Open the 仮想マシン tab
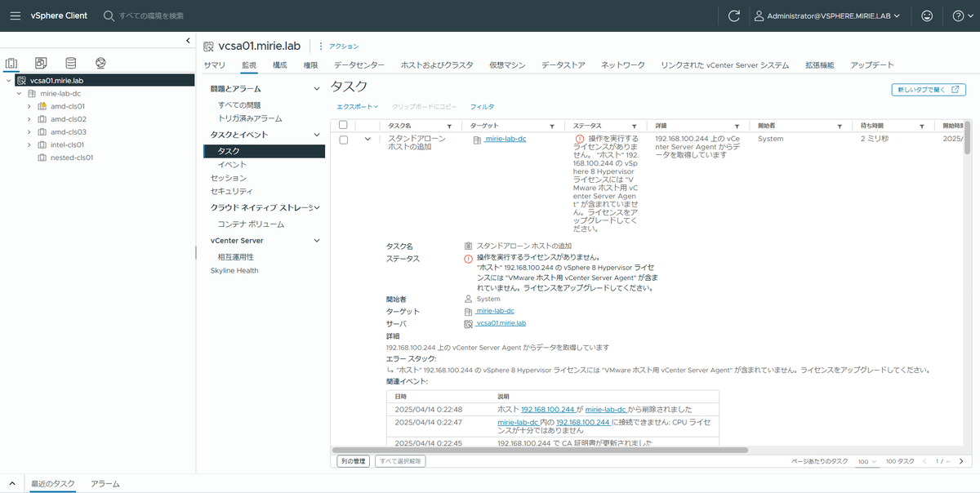 point(507,65)
